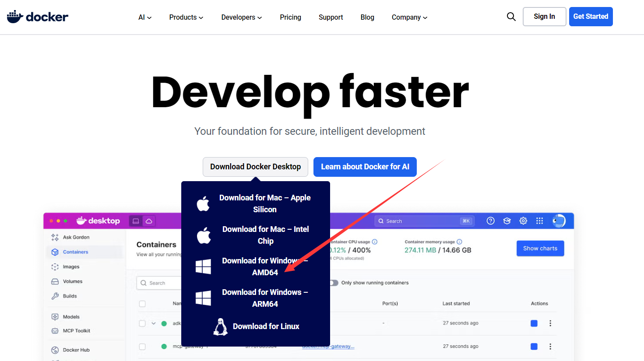Click the local laptop mode icon

tap(136, 221)
